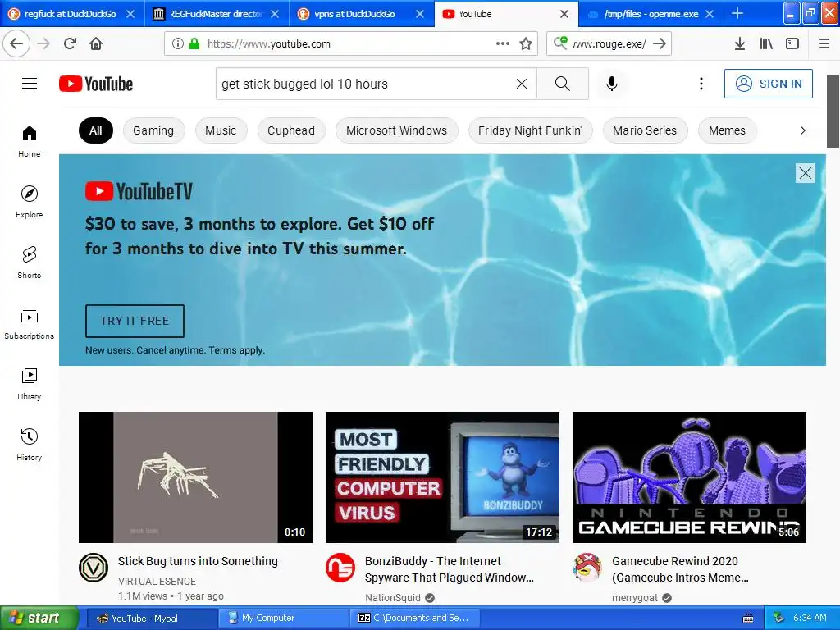Open the browser library icon
Screen dimensions: 840x630
[766, 43]
